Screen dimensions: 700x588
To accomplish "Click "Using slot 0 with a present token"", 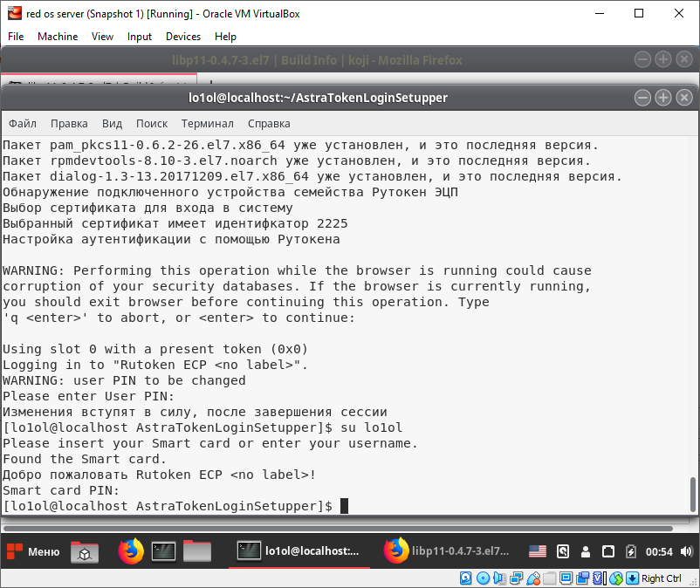I will (x=132, y=349).
